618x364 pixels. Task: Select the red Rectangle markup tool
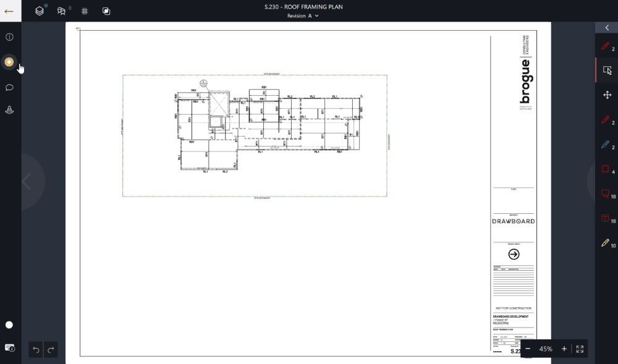(606, 169)
